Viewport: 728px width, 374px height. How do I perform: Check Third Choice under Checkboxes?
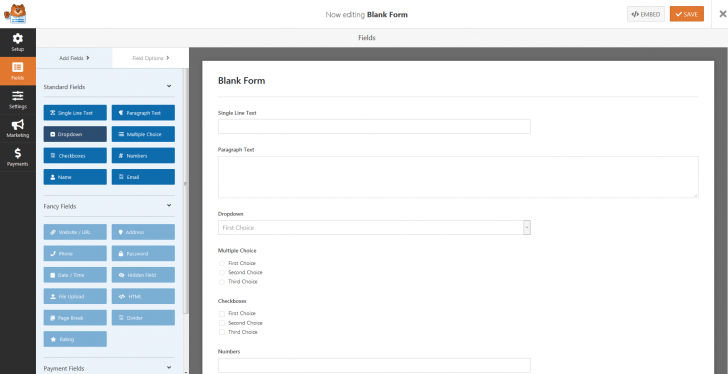tap(222, 332)
